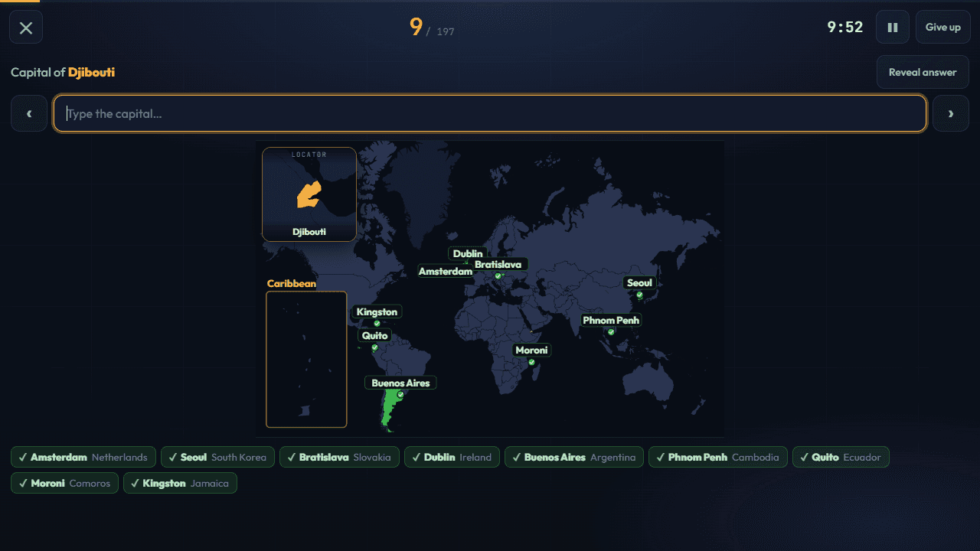Click the Phnom Penh map label
This screenshot has height=551, width=980.
611,320
